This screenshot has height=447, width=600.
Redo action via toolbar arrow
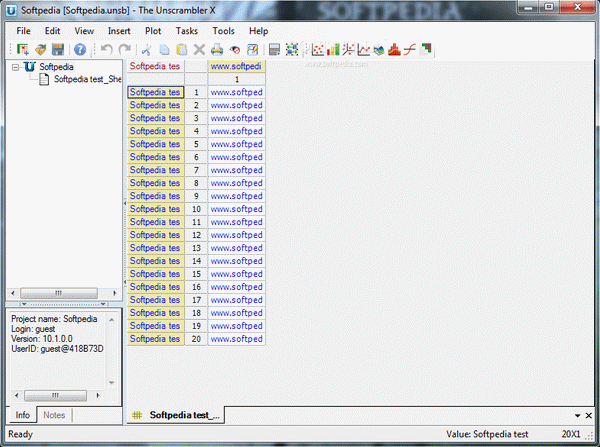pos(124,49)
